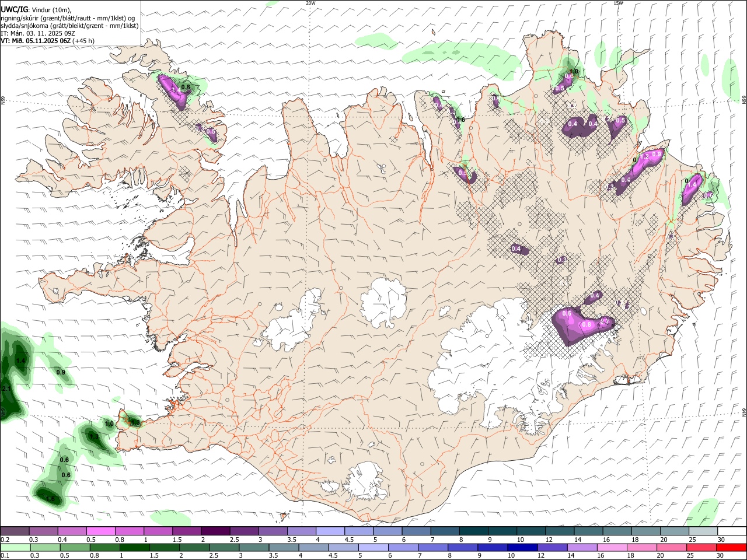Click the green rain value '2.1'
Viewport: 747px width, 560px height.
point(6,388)
